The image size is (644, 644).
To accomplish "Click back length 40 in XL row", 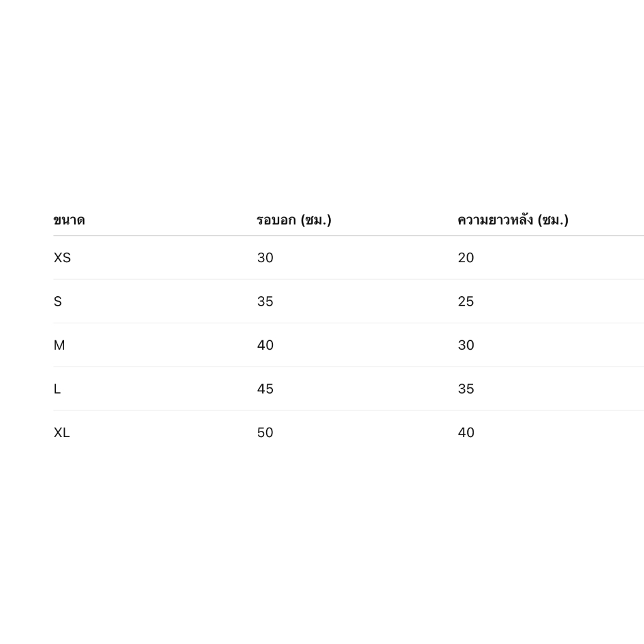I will click(466, 433).
